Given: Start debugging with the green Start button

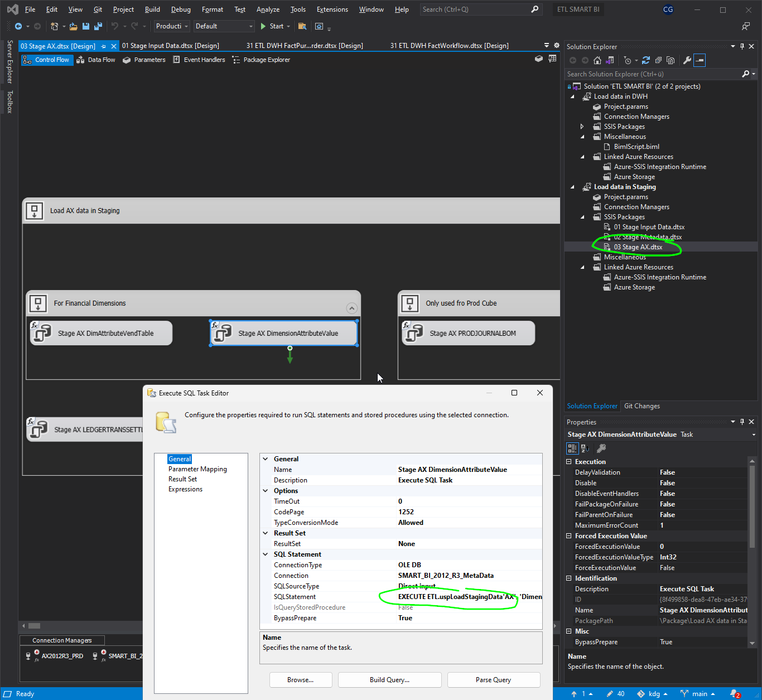Looking at the screenshot, I should pos(272,26).
